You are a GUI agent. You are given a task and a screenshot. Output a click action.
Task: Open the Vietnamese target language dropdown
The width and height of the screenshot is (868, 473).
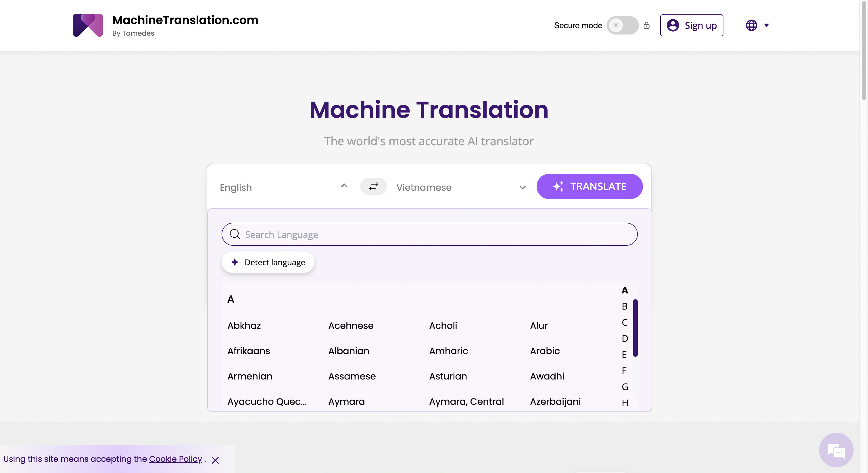pyautogui.click(x=461, y=187)
